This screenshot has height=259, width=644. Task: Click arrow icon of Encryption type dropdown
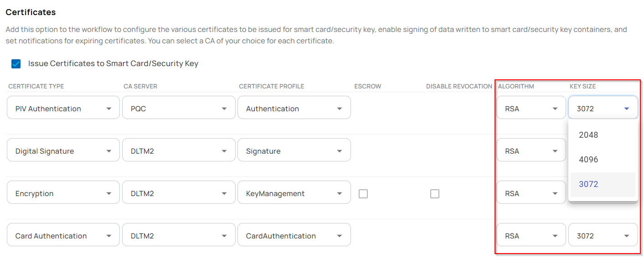(x=109, y=193)
